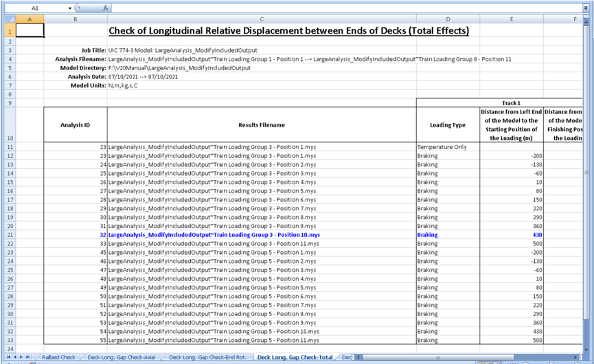
Task: Click the bold blue Position 10.mys filename cell
Action: [214, 235]
